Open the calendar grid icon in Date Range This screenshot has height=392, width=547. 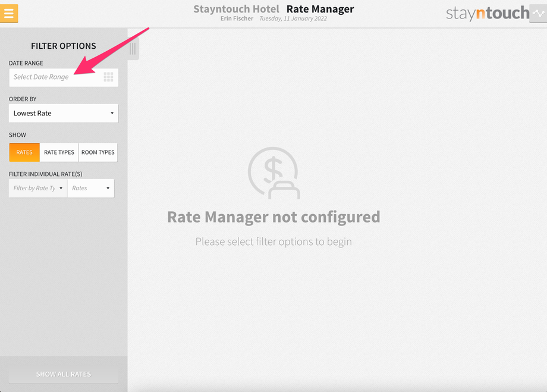[x=108, y=77]
